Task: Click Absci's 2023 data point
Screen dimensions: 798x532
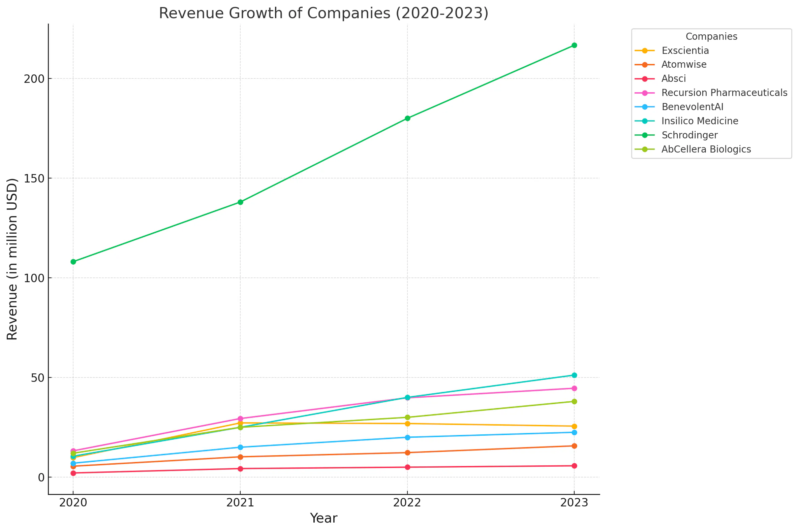Action: click(x=574, y=466)
